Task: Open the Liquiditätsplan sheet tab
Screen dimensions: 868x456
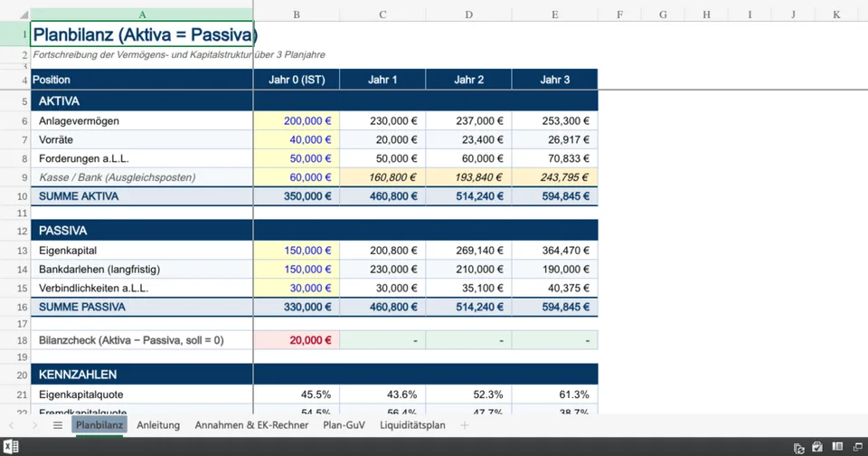Action: point(412,425)
